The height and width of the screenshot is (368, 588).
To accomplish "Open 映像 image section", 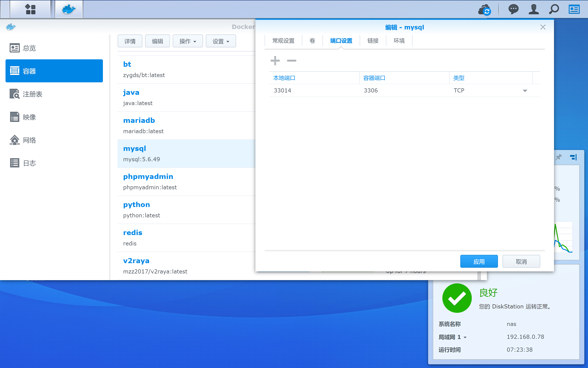I will point(54,117).
